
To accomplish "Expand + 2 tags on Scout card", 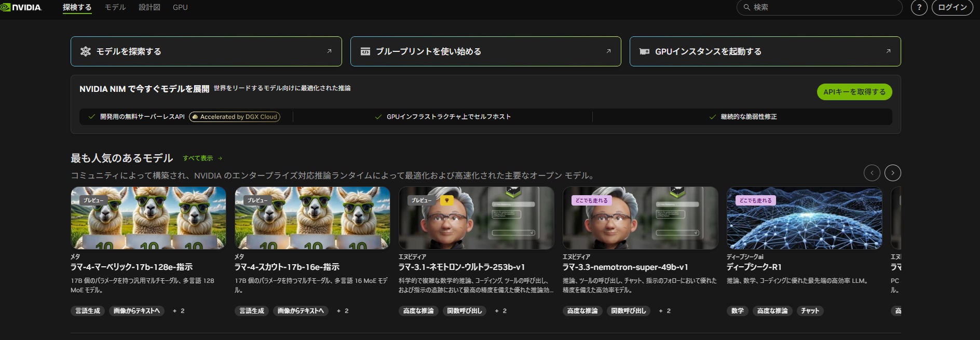I will point(343,311).
